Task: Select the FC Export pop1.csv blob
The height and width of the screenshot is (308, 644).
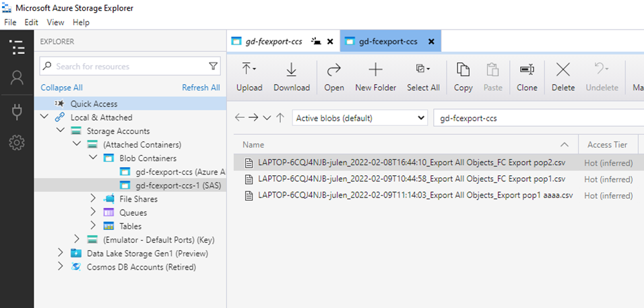Action: (412, 179)
